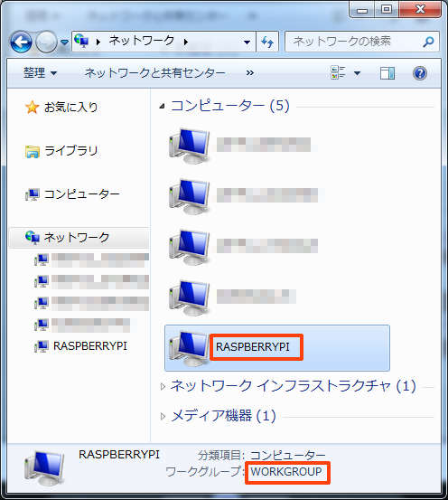The image size is (448, 500).
Task: Open Help with the question mark icon
Action: (420, 73)
